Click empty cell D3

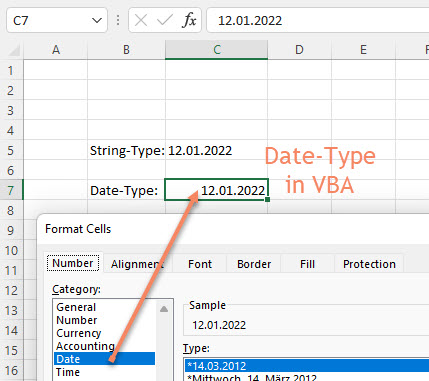point(299,110)
